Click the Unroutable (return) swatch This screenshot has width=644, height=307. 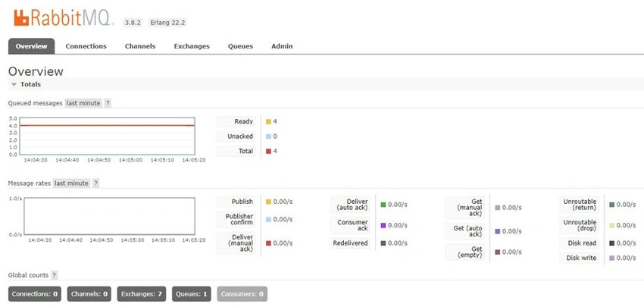point(612,205)
